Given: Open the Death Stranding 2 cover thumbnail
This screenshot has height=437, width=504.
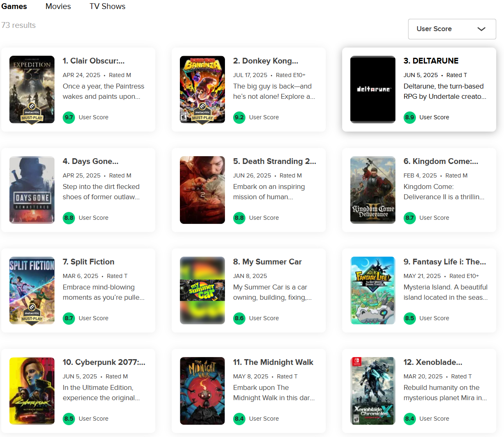Looking at the screenshot, I should click(x=202, y=190).
